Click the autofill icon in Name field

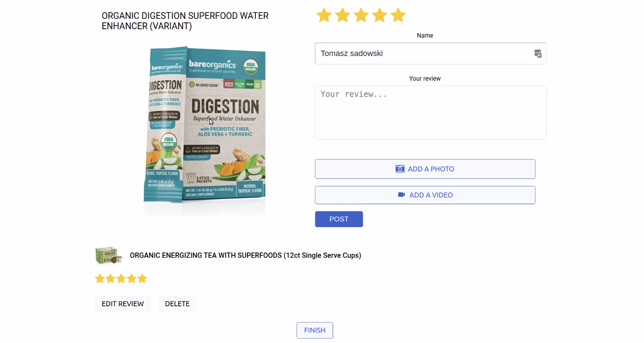click(538, 54)
